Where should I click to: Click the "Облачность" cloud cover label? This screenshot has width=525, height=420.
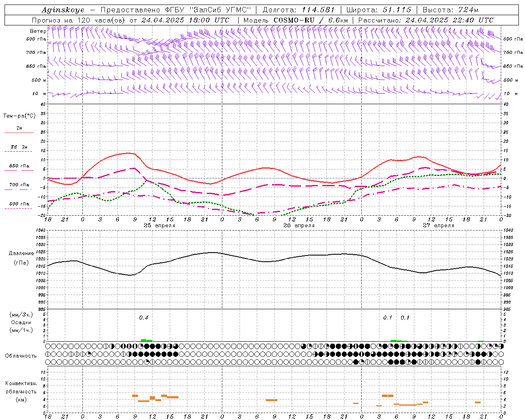21,356
